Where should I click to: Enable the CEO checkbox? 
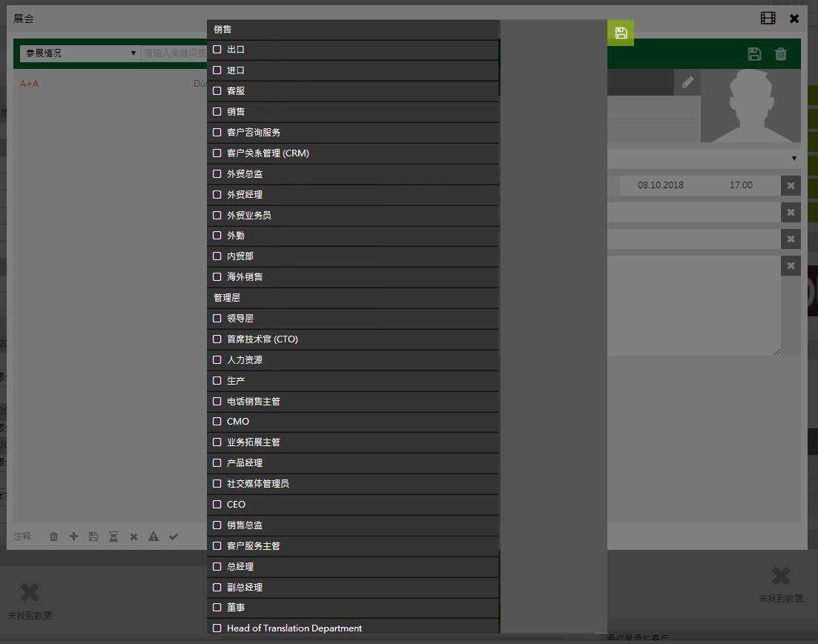point(217,505)
